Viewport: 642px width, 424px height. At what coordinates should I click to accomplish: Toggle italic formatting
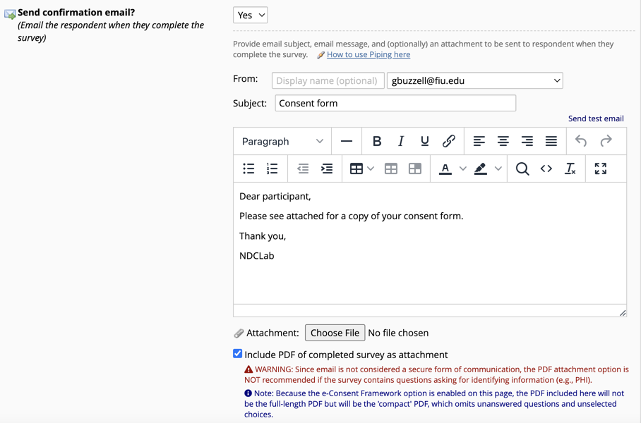[x=401, y=141]
